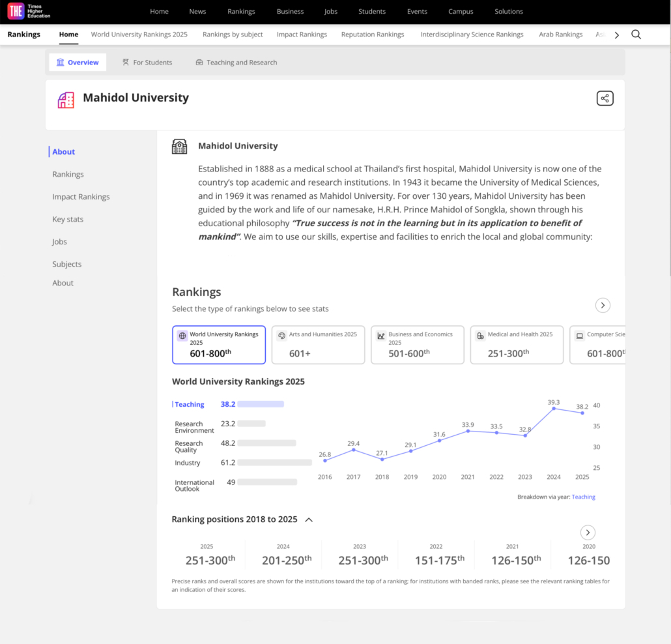Select the Medical and Health 2025 card
Viewport: 671px width, 644px height.
517,345
